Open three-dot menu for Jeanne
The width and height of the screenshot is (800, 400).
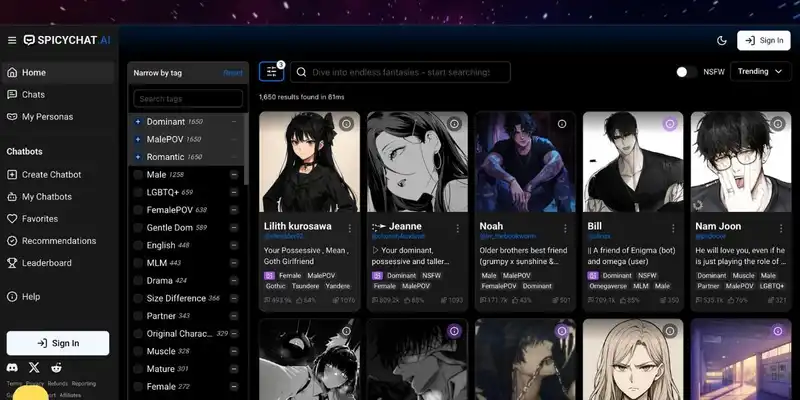(458, 228)
